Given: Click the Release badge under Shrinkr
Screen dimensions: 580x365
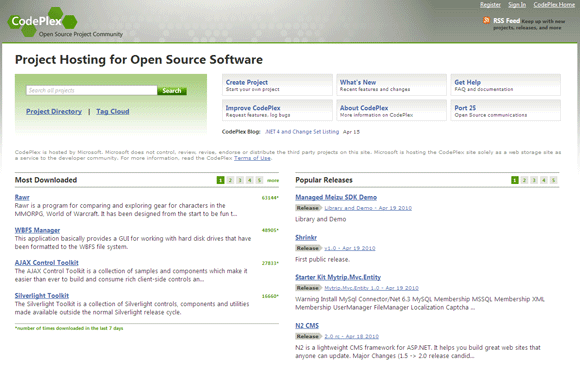Looking at the screenshot, I should 308,248.
